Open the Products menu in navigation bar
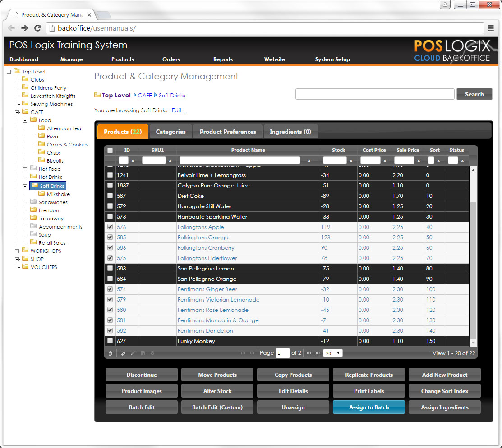 (123, 59)
